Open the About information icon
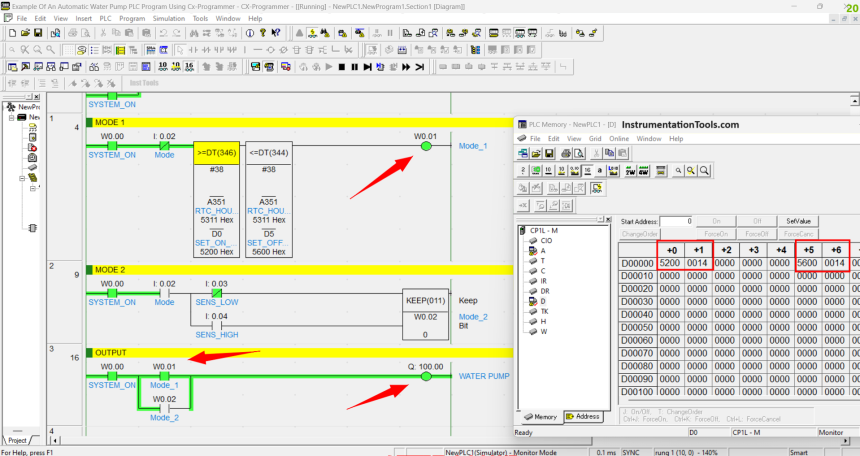The height and width of the screenshot is (456, 860). pos(250,33)
